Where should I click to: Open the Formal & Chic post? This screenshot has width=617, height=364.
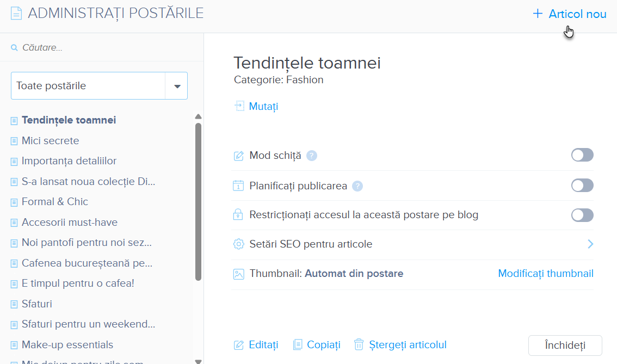(x=54, y=202)
